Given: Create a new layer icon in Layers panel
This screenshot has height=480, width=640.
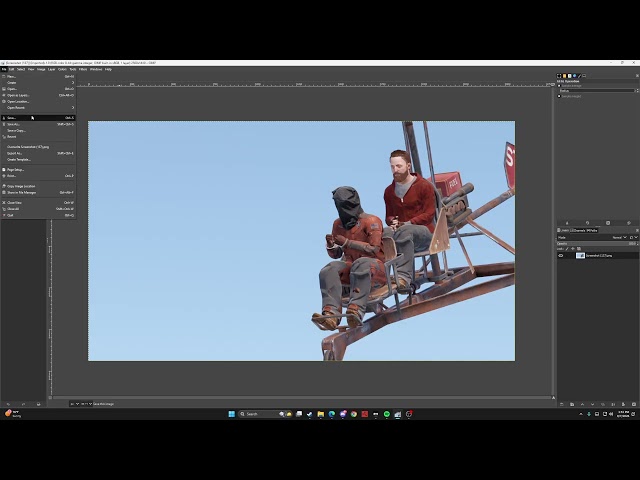Looking at the screenshot, I should [x=562, y=404].
